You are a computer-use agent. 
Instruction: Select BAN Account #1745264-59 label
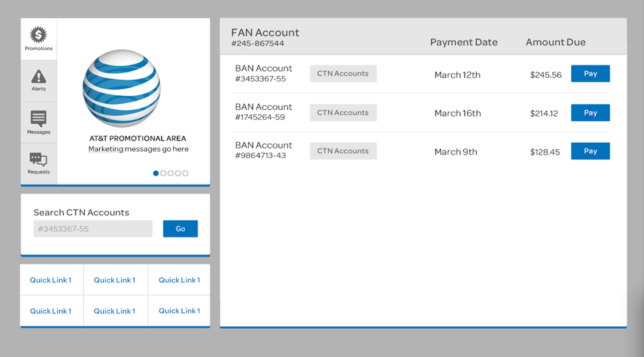point(264,112)
